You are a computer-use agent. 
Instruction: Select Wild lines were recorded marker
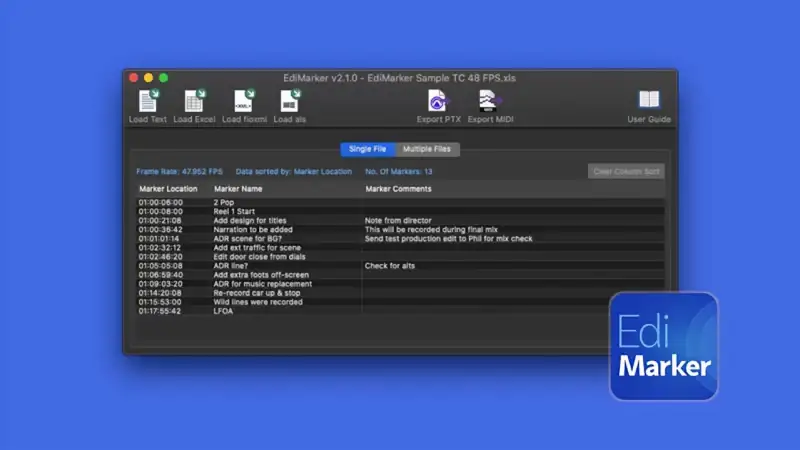coord(258,302)
